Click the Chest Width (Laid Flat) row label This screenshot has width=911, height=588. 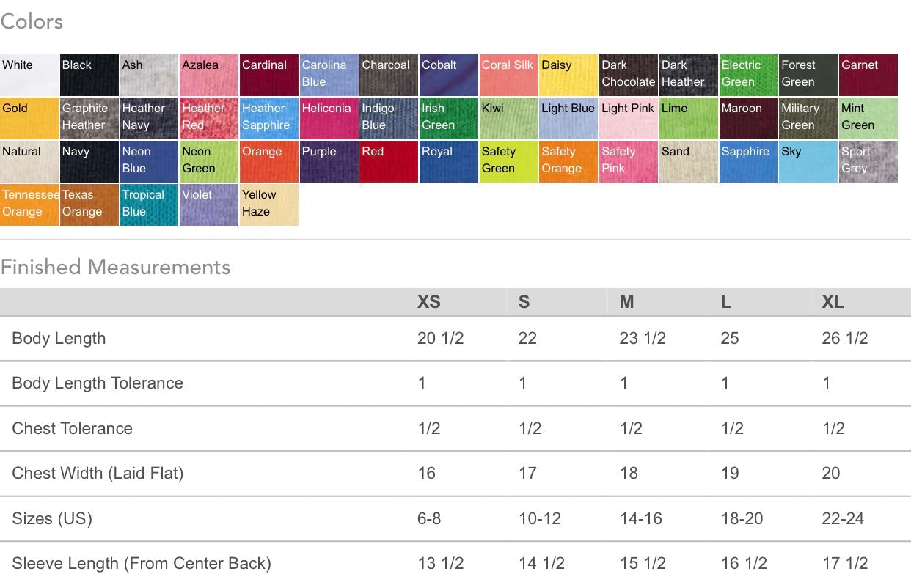coord(98,474)
